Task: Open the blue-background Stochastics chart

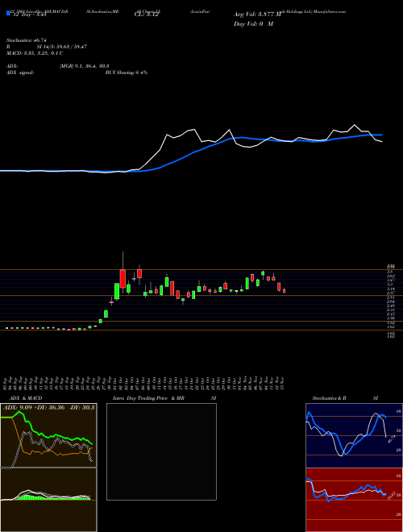Action: coord(354,435)
